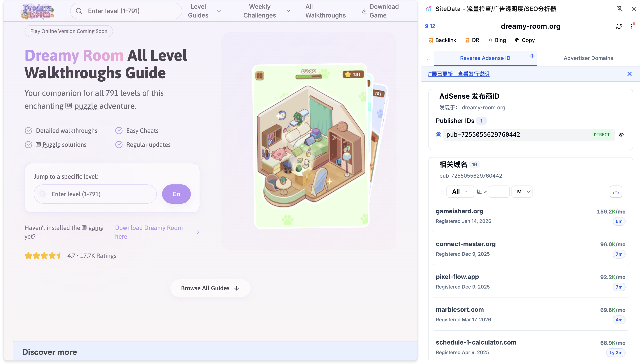Click the purple Go button
The image size is (644, 364).
point(176,194)
